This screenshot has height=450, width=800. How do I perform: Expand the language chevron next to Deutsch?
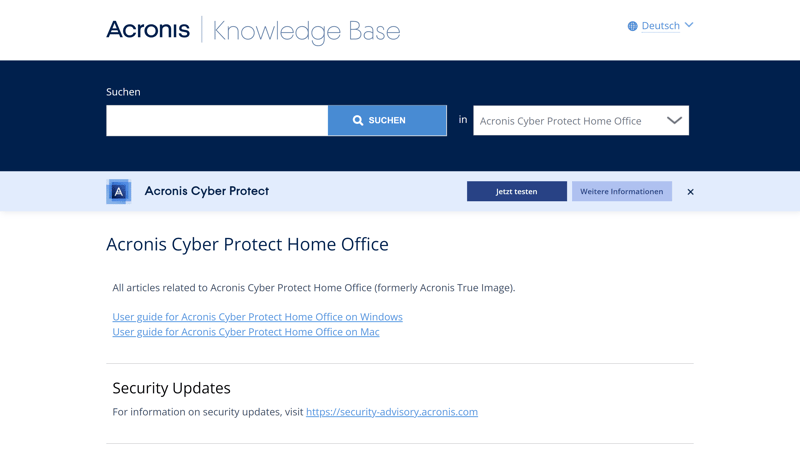pyautogui.click(x=689, y=25)
